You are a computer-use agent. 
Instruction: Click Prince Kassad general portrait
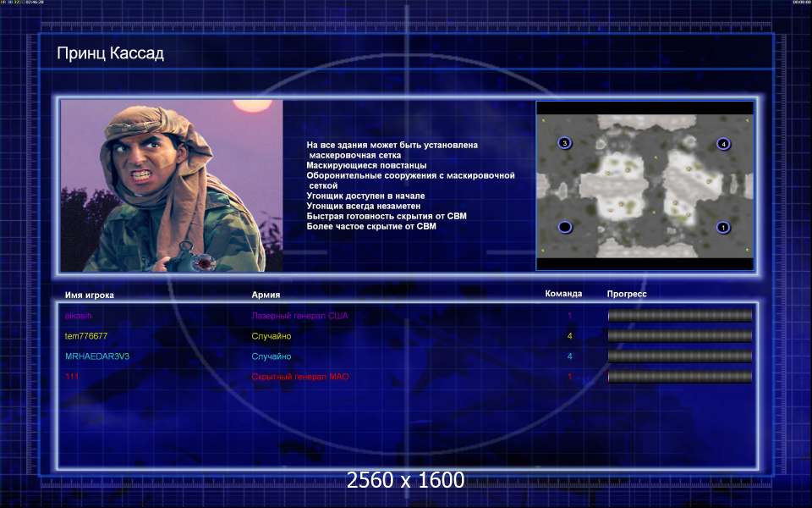pos(172,185)
